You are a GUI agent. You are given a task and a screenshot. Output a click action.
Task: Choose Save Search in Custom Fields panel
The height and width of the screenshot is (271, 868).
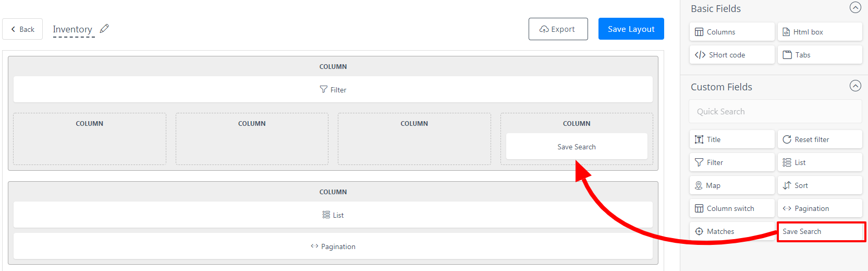821,231
